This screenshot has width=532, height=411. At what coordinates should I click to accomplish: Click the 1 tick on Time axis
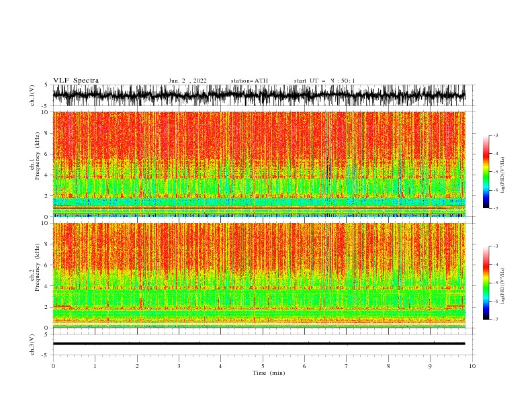[x=95, y=366]
